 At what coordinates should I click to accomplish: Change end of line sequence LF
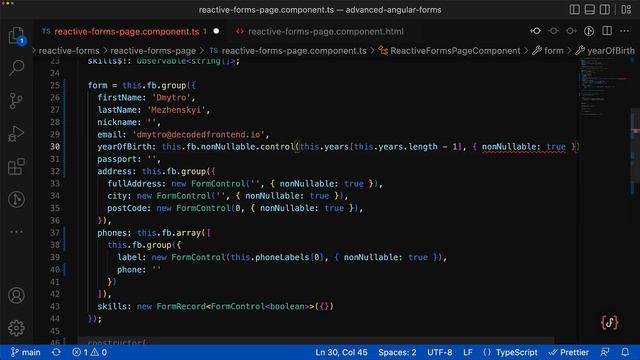tap(468, 352)
